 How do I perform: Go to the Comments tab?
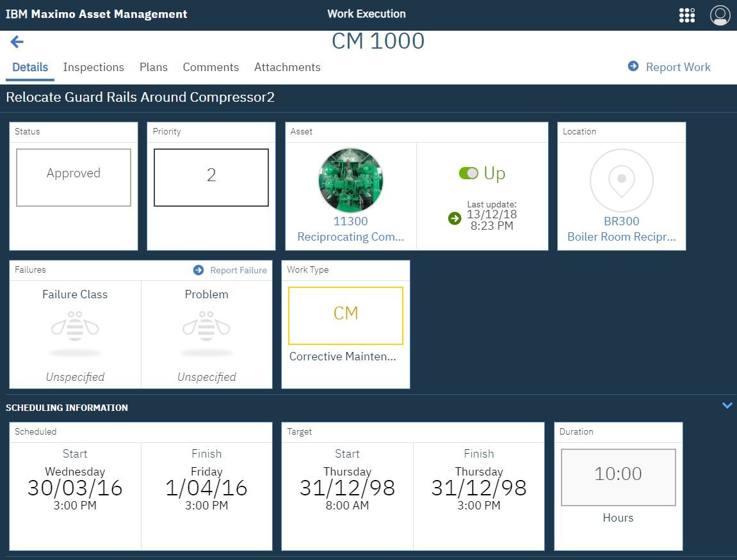211,67
